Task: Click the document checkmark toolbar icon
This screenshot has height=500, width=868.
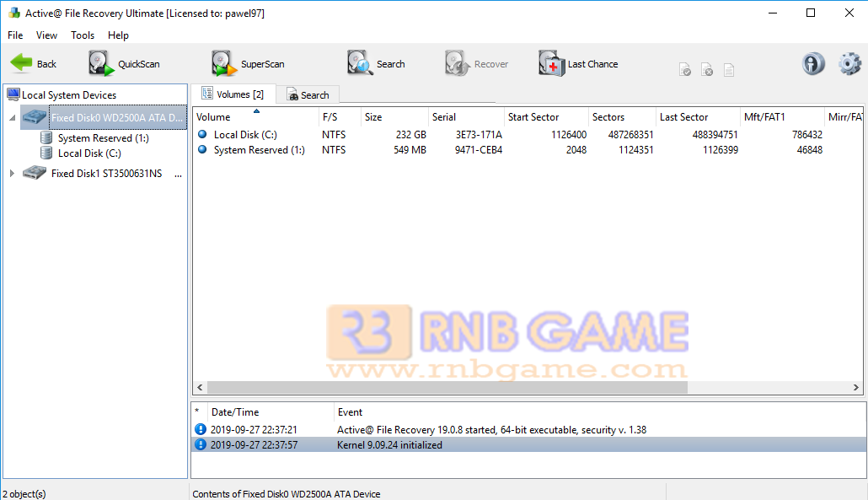Action: [685, 70]
